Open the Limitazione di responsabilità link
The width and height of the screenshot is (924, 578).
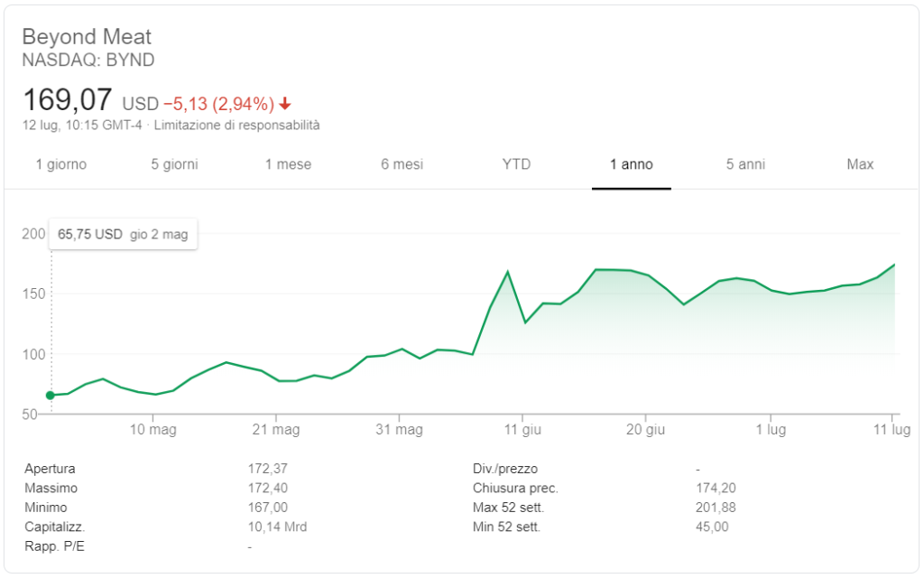click(237, 125)
